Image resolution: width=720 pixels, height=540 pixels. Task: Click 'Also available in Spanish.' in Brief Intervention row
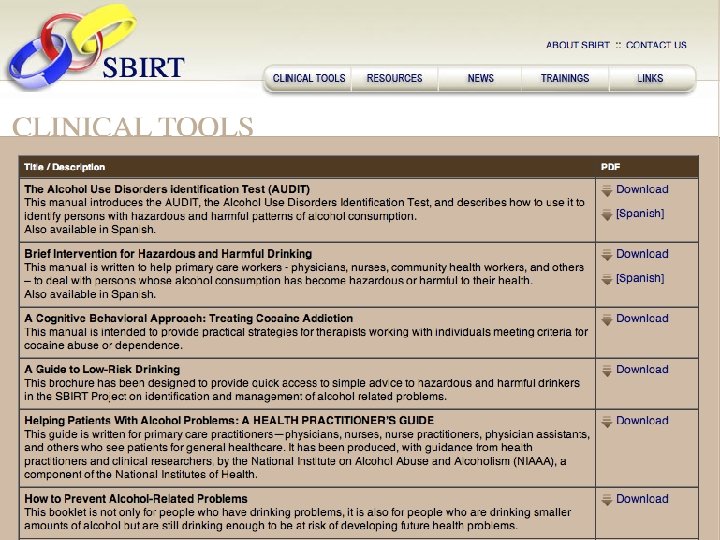coord(90,294)
